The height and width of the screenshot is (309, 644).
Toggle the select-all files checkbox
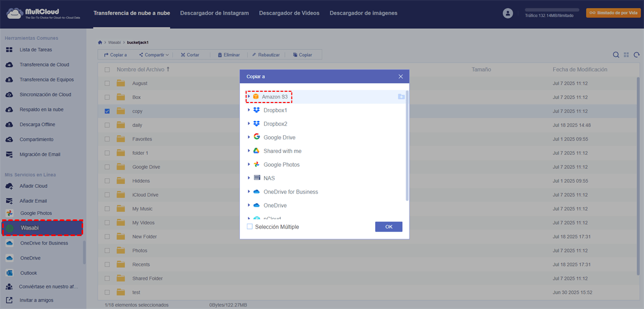click(x=107, y=70)
